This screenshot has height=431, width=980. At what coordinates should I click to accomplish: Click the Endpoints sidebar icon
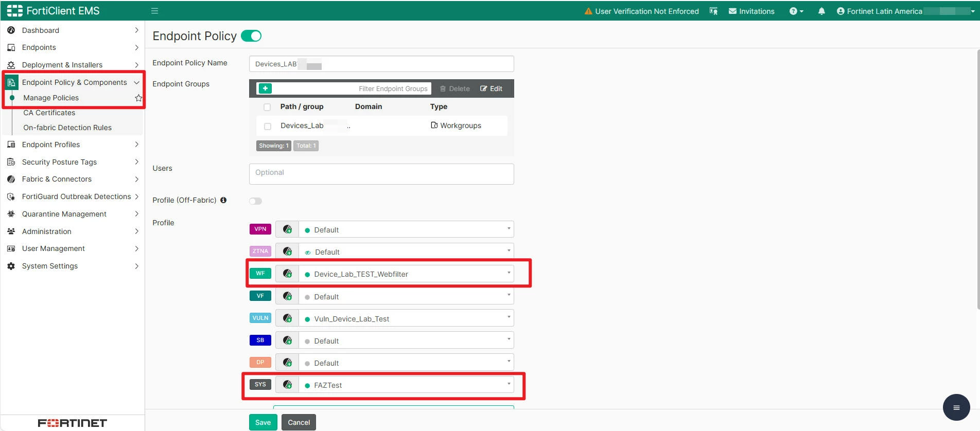tap(11, 47)
